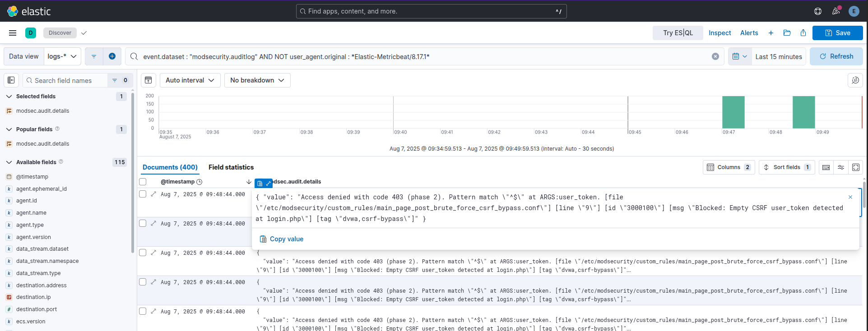Open saved search folder icon
The height and width of the screenshot is (331, 868).
[x=787, y=33]
